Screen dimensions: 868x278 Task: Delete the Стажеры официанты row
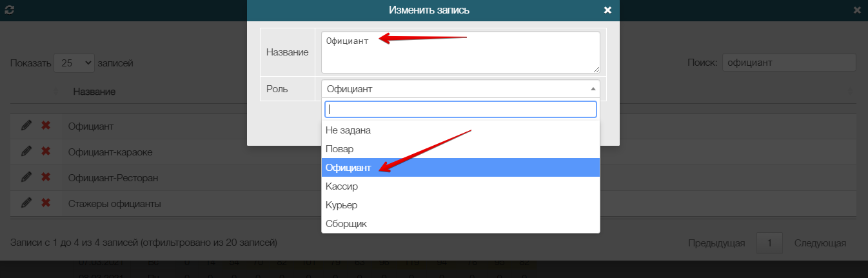click(x=46, y=203)
